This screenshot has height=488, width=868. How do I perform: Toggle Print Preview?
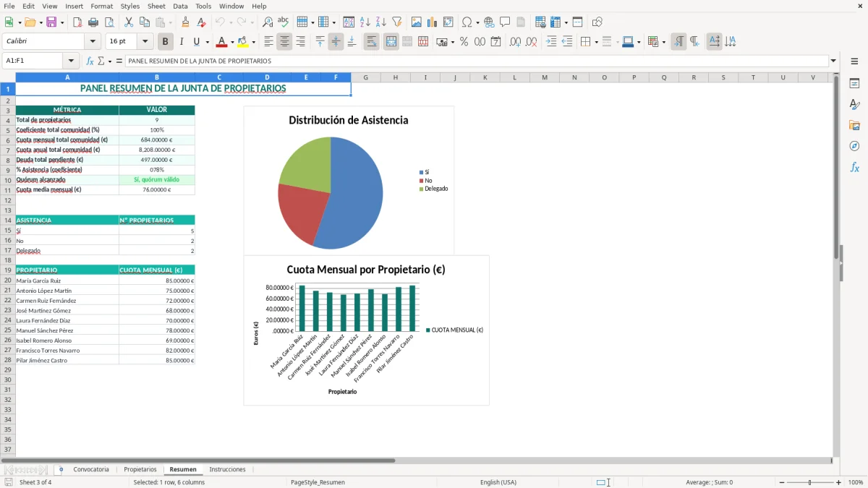point(109,22)
